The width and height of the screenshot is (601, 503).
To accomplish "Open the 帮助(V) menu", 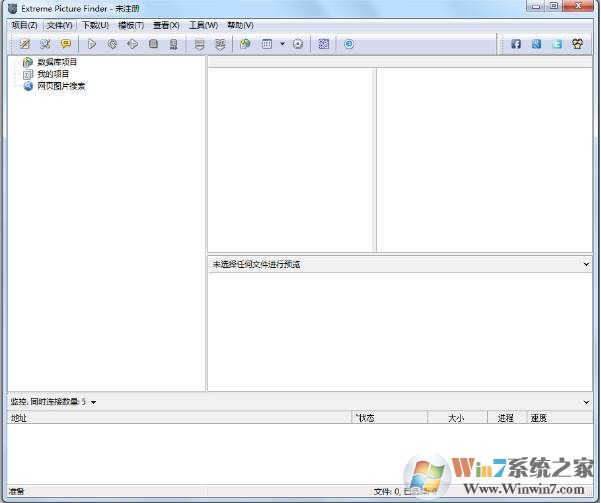I will click(240, 25).
